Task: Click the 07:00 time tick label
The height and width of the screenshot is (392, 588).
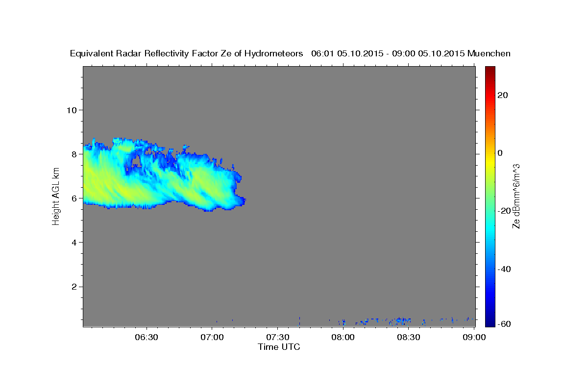Action: coord(213,337)
